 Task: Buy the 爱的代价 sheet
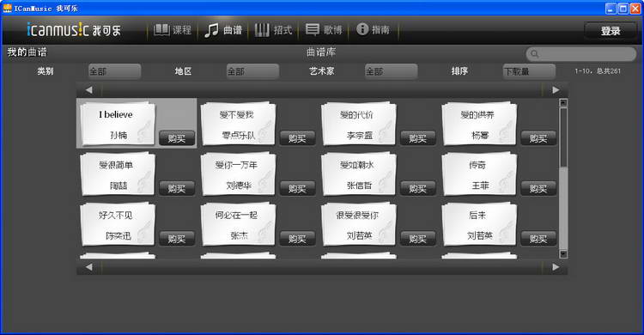pyautogui.click(x=417, y=138)
